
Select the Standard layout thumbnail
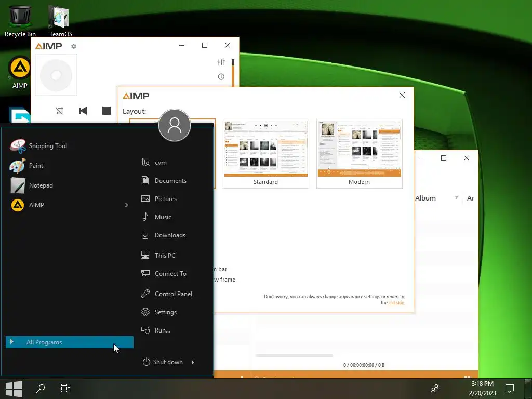265,153
